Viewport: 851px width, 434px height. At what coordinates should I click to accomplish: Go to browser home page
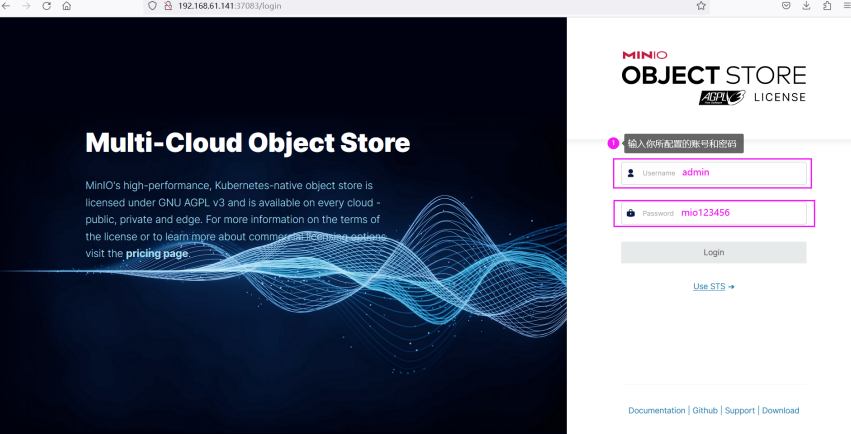click(66, 6)
